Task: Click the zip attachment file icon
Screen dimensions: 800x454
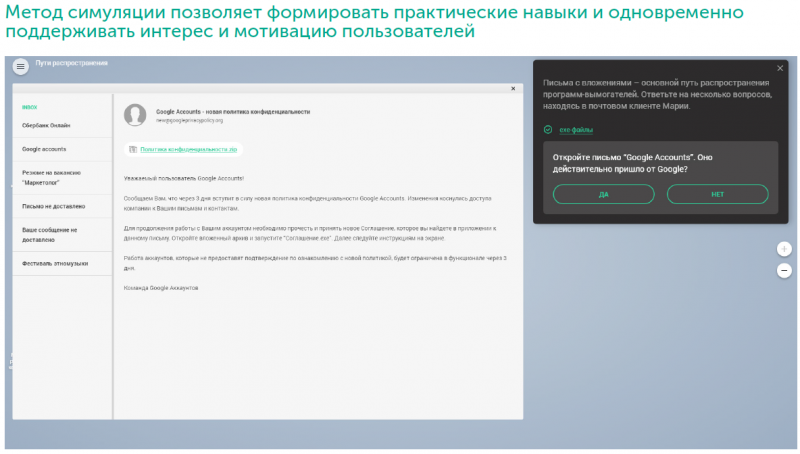Action: (134, 149)
